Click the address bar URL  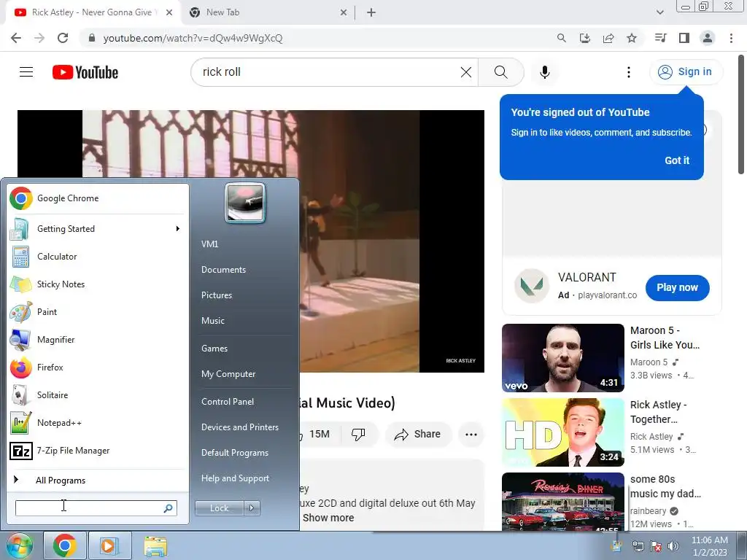tap(193, 38)
